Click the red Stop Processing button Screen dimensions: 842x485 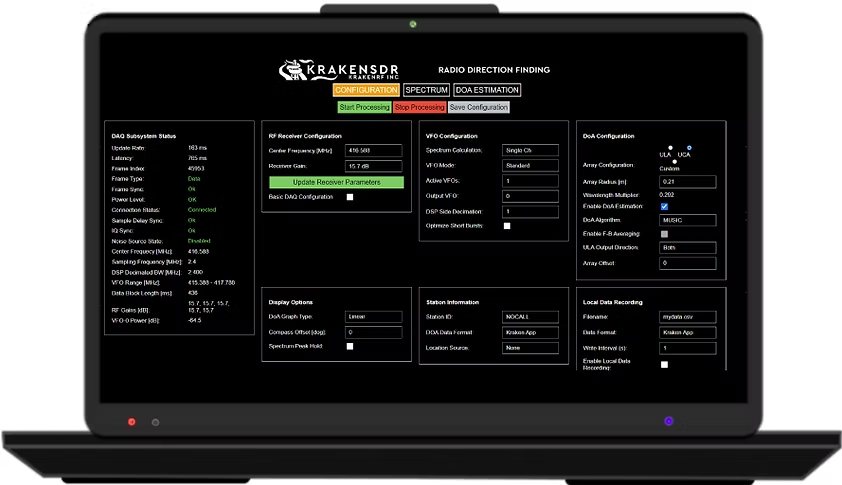click(x=419, y=107)
